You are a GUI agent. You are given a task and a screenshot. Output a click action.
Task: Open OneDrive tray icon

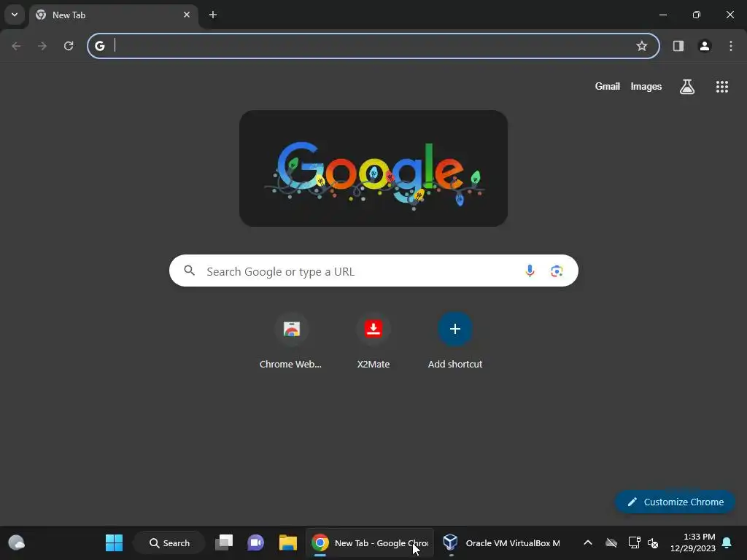(611, 542)
